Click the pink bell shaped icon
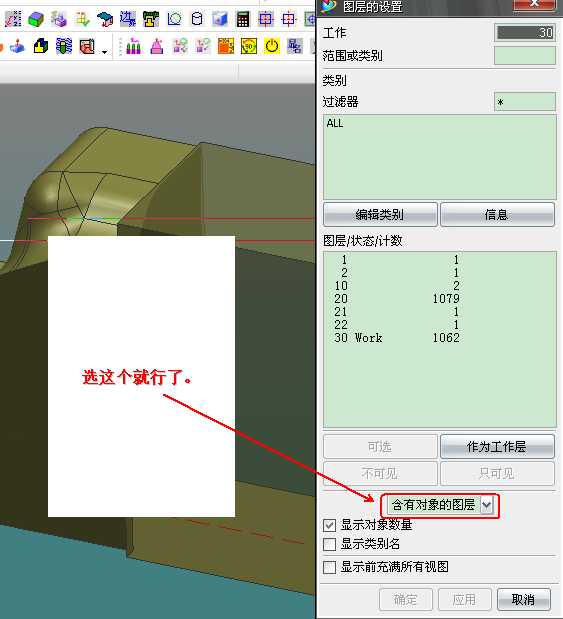Viewport: 563px width, 619px height. pyautogui.click(x=157, y=47)
